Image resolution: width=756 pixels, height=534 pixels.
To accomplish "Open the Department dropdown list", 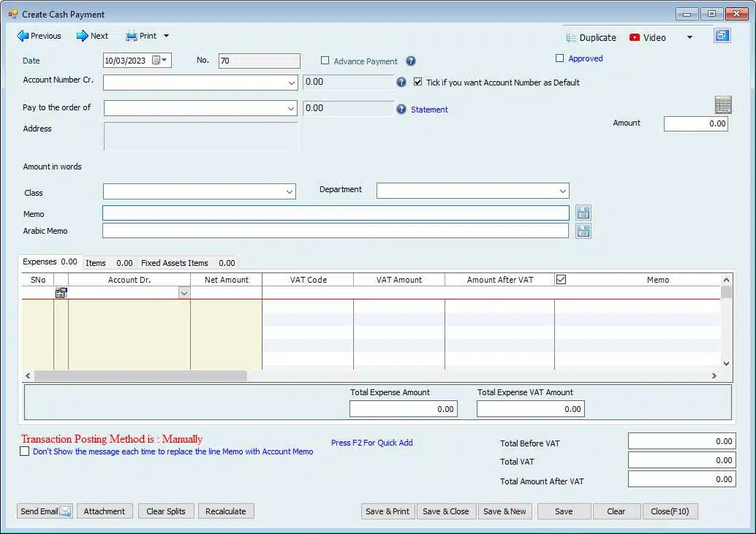I will pyautogui.click(x=562, y=191).
